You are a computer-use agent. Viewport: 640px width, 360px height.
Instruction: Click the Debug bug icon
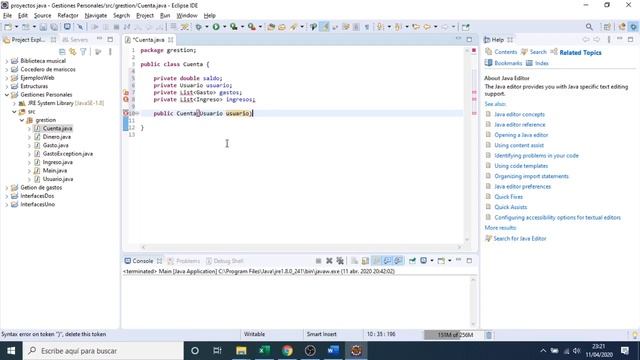199,27
